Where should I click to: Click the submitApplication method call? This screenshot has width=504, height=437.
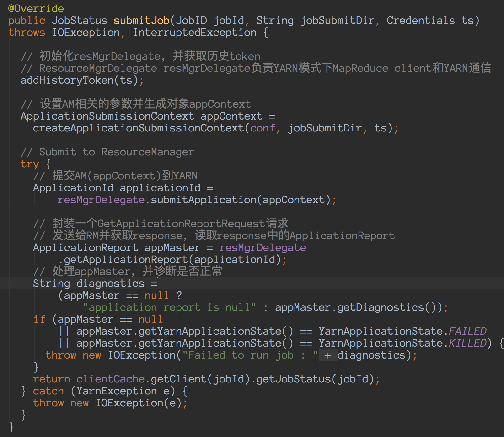coord(204,200)
